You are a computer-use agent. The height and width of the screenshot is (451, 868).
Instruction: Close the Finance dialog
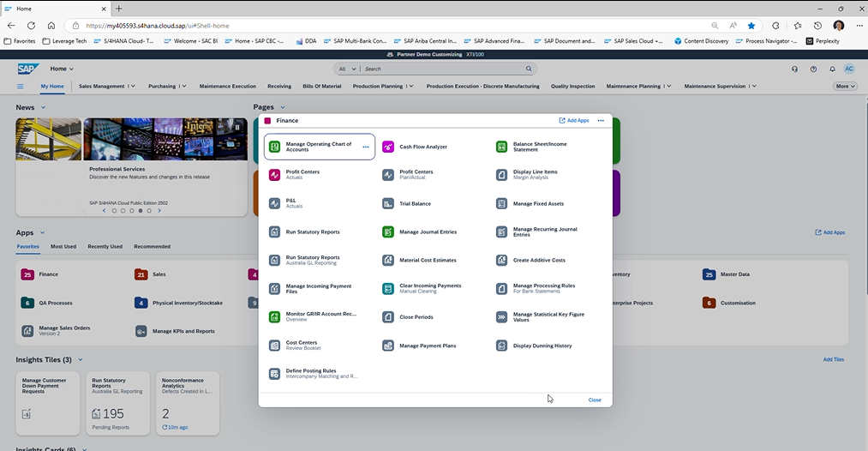tap(595, 400)
